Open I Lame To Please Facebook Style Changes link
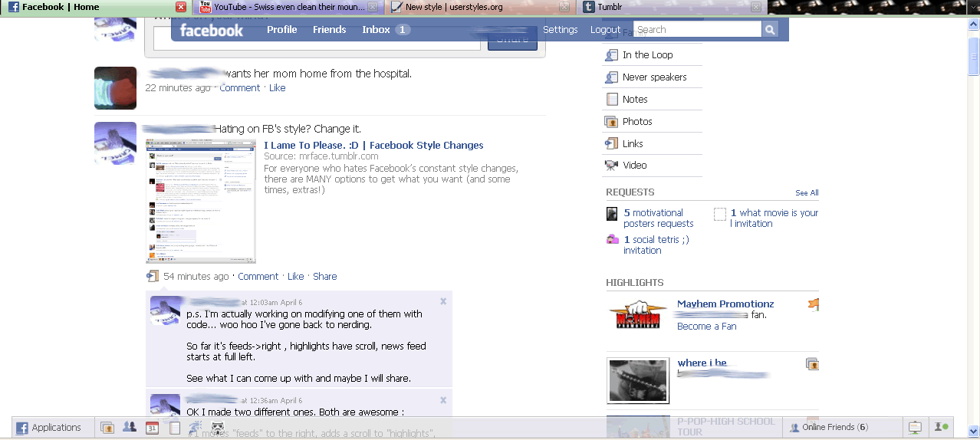980x440 pixels. pos(373,145)
